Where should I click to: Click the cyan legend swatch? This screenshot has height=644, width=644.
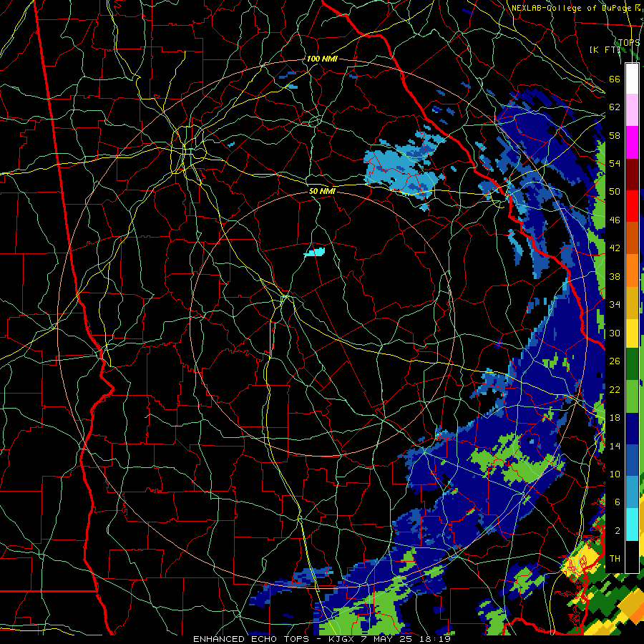click(632, 525)
